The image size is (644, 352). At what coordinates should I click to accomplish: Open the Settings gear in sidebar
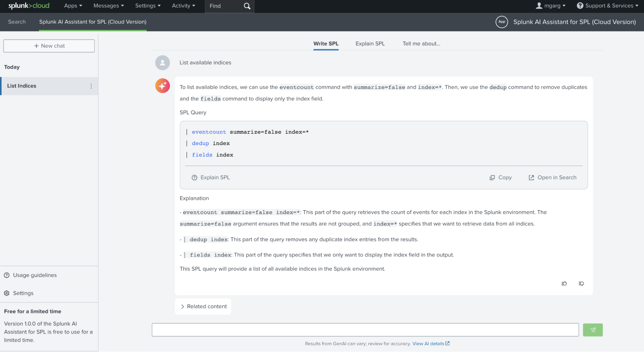point(7,293)
